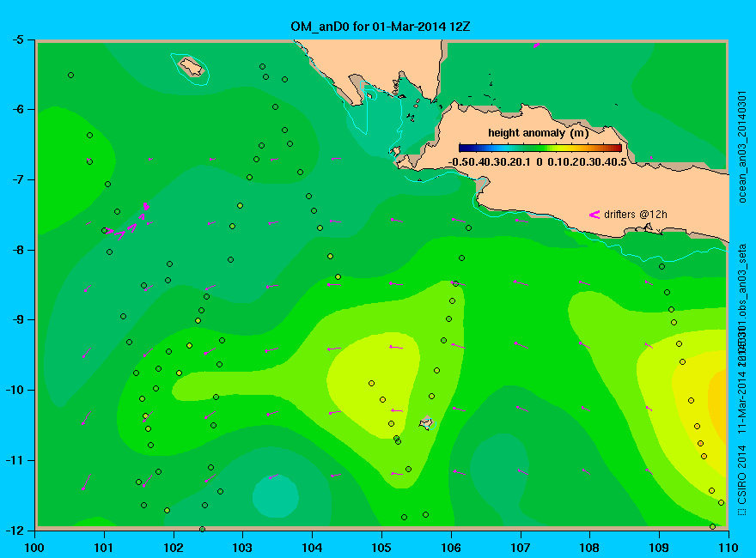Click the 'height anomaly (m)' legend label
This screenshot has height=558, width=756.
point(538,133)
